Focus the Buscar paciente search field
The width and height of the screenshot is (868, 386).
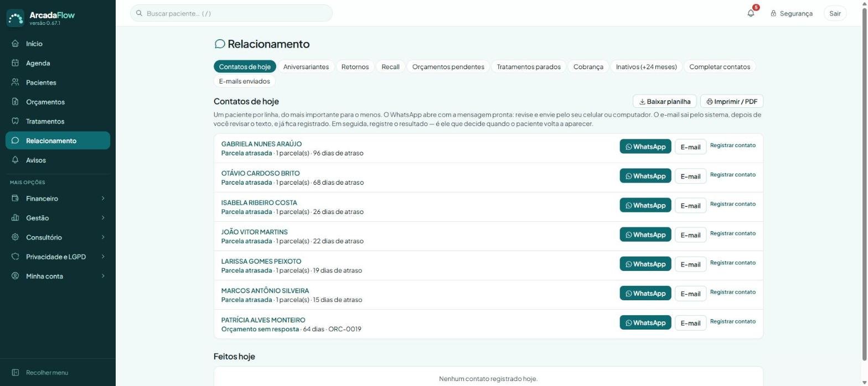pyautogui.click(x=231, y=13)
